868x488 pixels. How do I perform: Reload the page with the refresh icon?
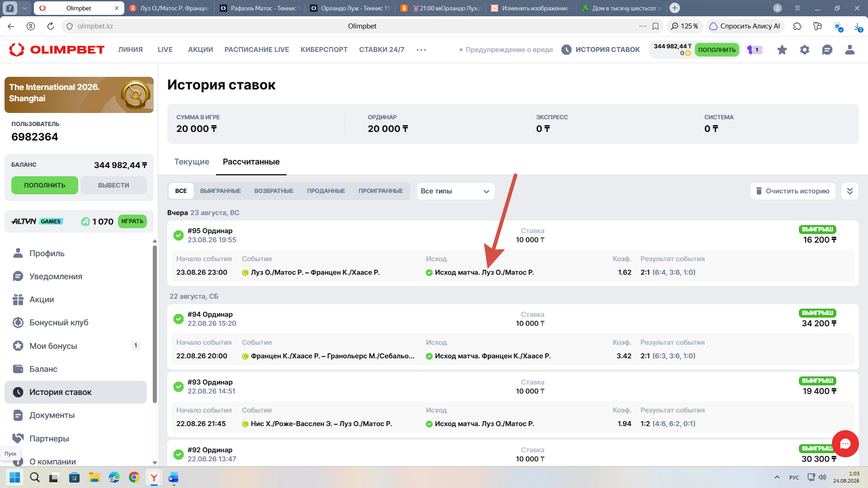(51, 26)
